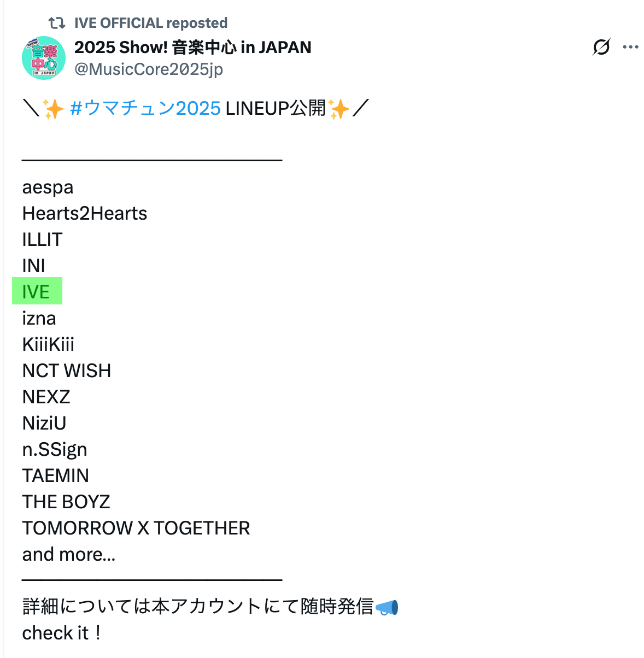Click the aespa lineup entry
Viewport: 644px width, 658px height.
point(48,187)
